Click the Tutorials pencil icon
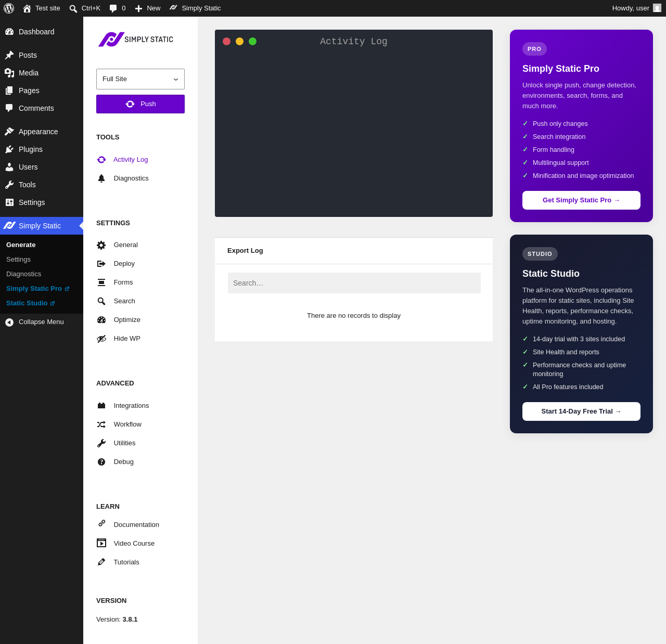 coord(101,562)
